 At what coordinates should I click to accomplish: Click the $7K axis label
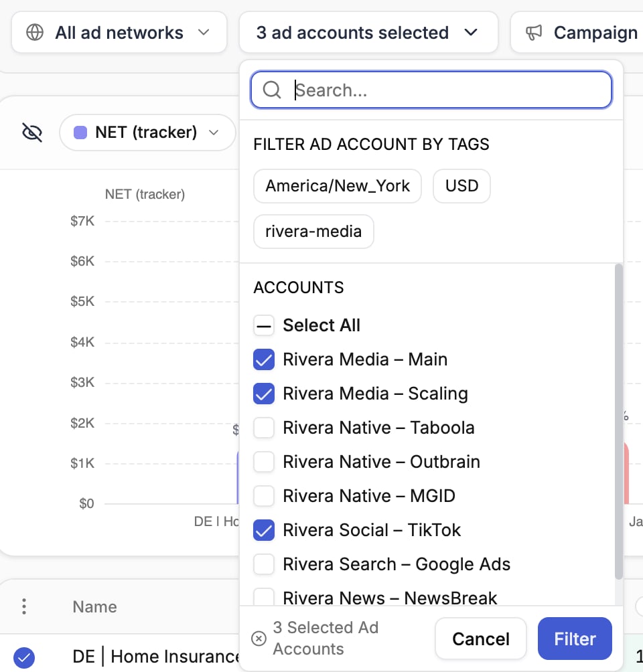point(82,221)
